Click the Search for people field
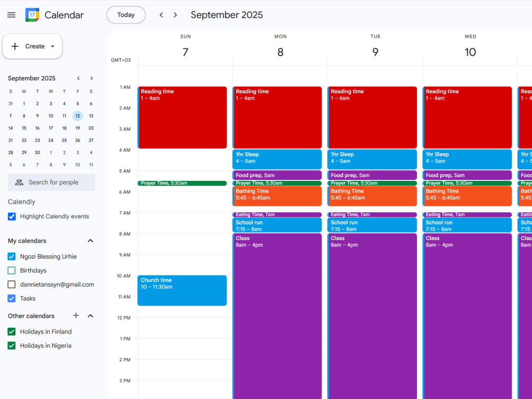Viewport: 532px width, 399px height. tap(52, 182)
